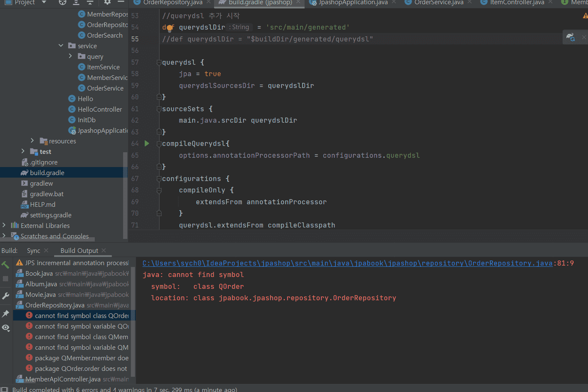Open Project panel gear settings
This screenshot has height=392, width=588.
pyautogui.click(x=107, y=2)
